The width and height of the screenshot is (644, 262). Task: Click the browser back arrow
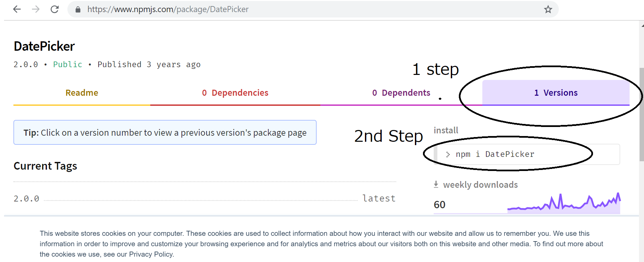(17, 9)
